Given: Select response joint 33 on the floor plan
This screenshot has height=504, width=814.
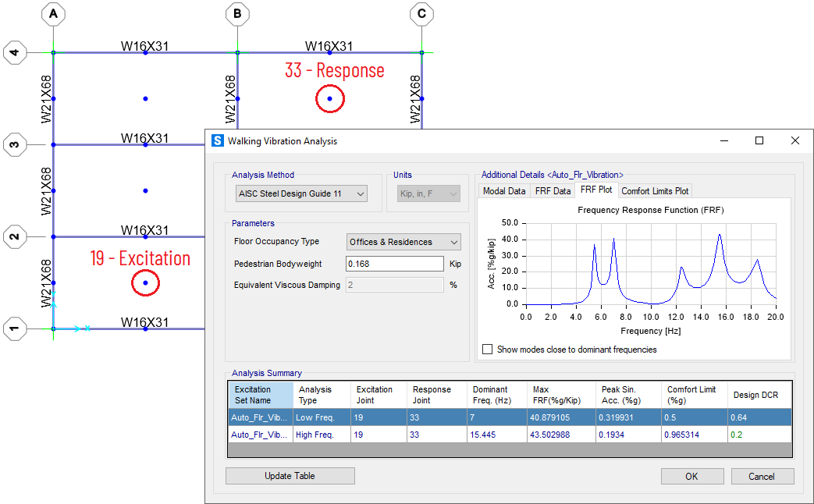Looking at the screenshot, I should coord(329,99).
